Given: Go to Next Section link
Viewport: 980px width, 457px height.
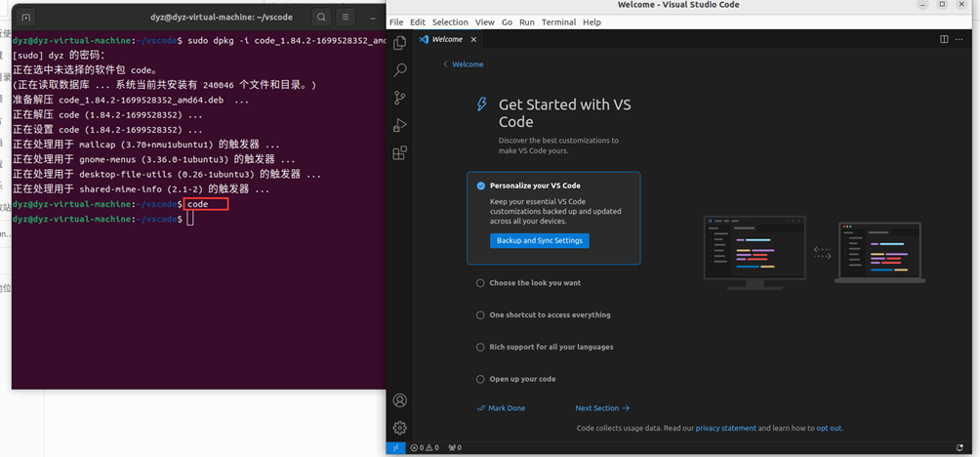Looking at the screenshot, I should coord(602,408).
